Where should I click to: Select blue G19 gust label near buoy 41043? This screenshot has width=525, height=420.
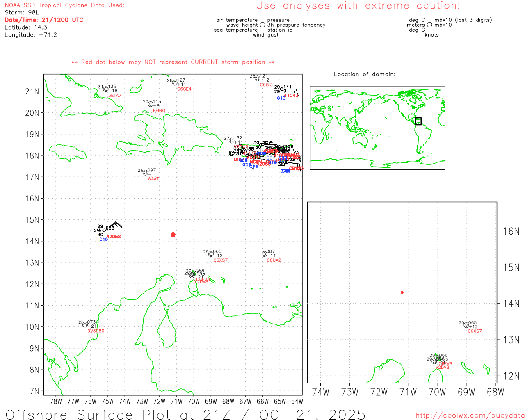click(x=281, y=98)
